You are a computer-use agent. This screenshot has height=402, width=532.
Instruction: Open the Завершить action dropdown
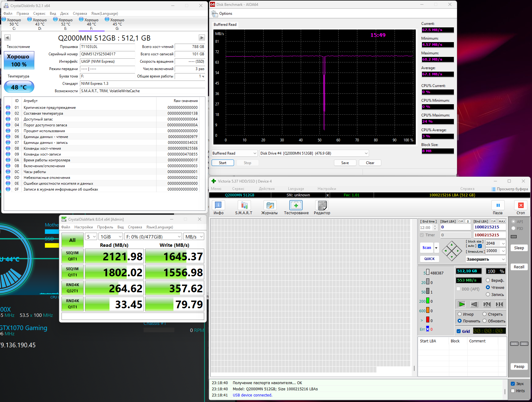(486, 259)
